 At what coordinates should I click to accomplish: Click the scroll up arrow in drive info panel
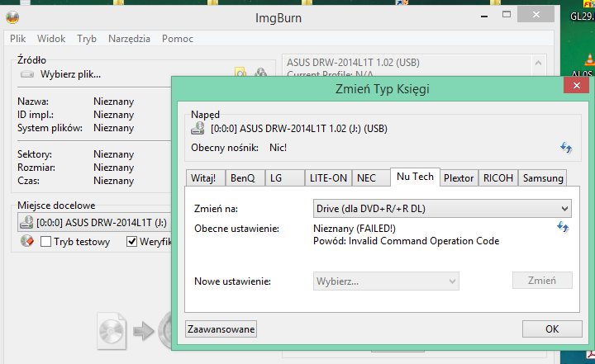pyautogui.click(x=538, y=63)
